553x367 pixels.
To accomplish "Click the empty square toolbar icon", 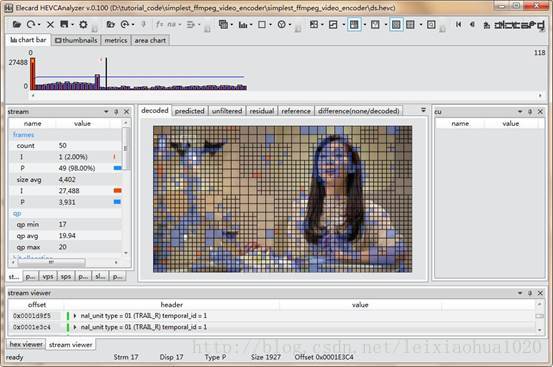I will (x=262, y=24).
